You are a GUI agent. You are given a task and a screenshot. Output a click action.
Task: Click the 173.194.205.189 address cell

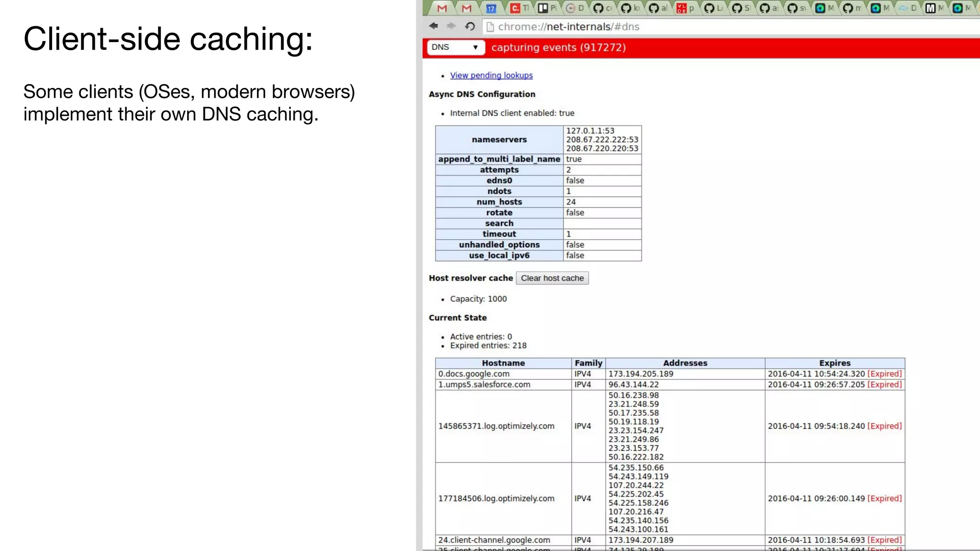pos(685,374)
